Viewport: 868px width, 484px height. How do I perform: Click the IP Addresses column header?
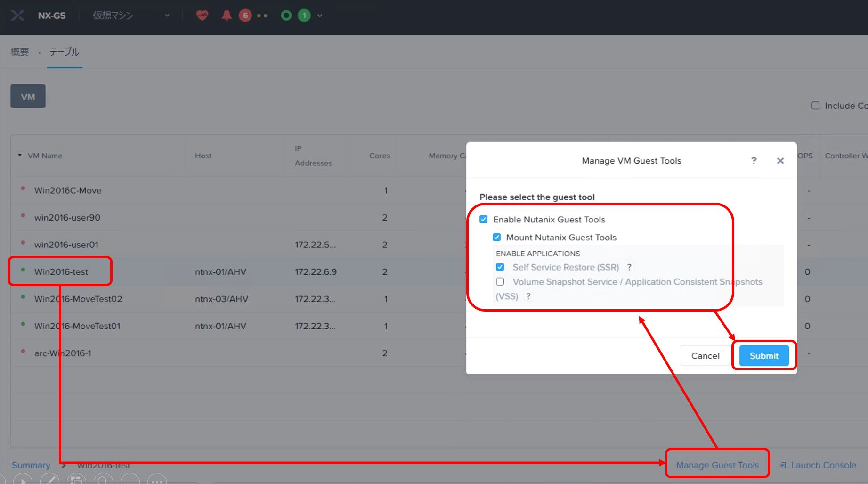click(313, 156)
